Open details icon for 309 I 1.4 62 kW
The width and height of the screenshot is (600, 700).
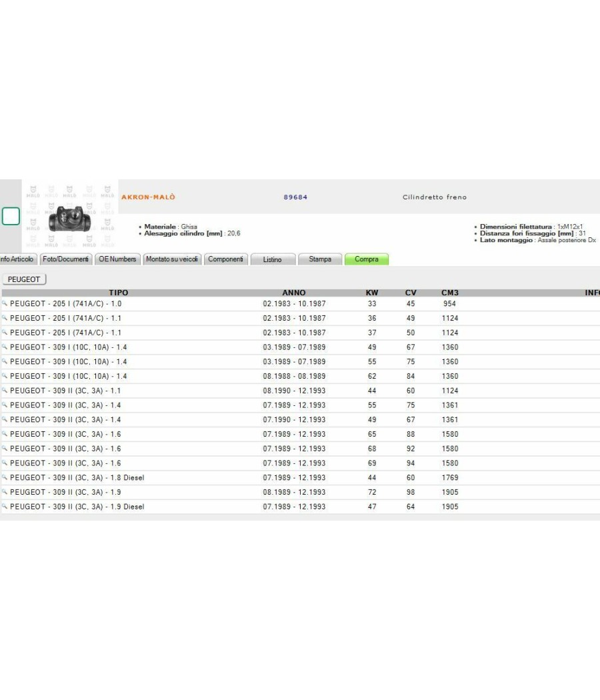[x=5, y=376]
